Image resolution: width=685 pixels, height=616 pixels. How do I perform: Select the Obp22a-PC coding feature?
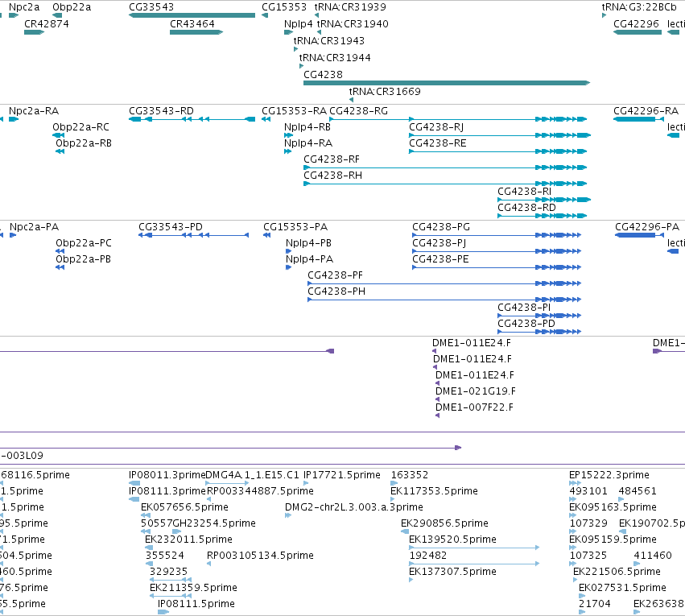(x=60, y=251)
